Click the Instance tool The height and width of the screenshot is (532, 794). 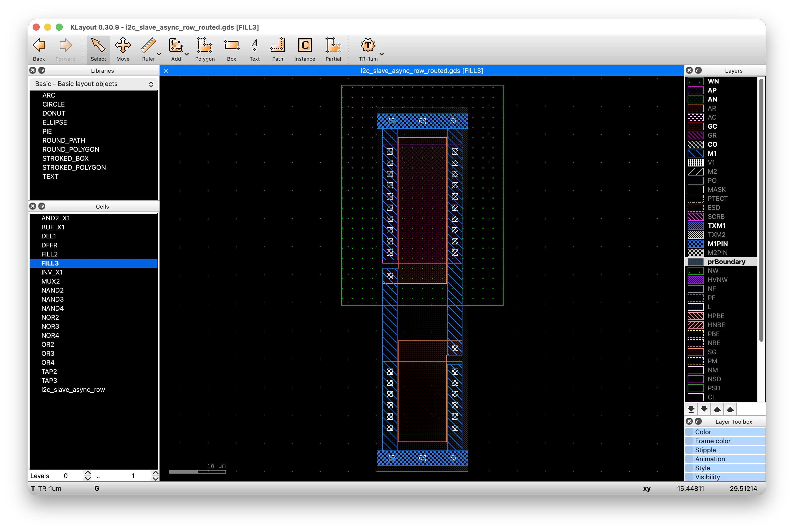tap(305, 50)
